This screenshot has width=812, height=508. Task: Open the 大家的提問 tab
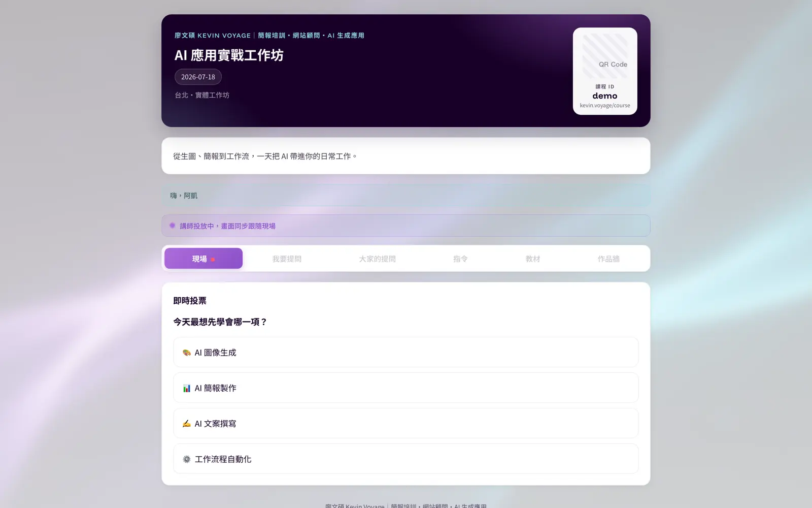[377, 259]
